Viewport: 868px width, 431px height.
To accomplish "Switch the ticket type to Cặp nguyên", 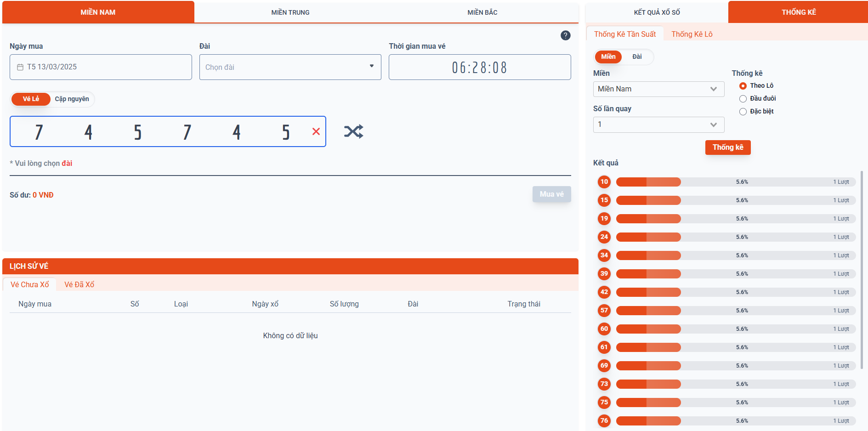I will tap(72, 99).
